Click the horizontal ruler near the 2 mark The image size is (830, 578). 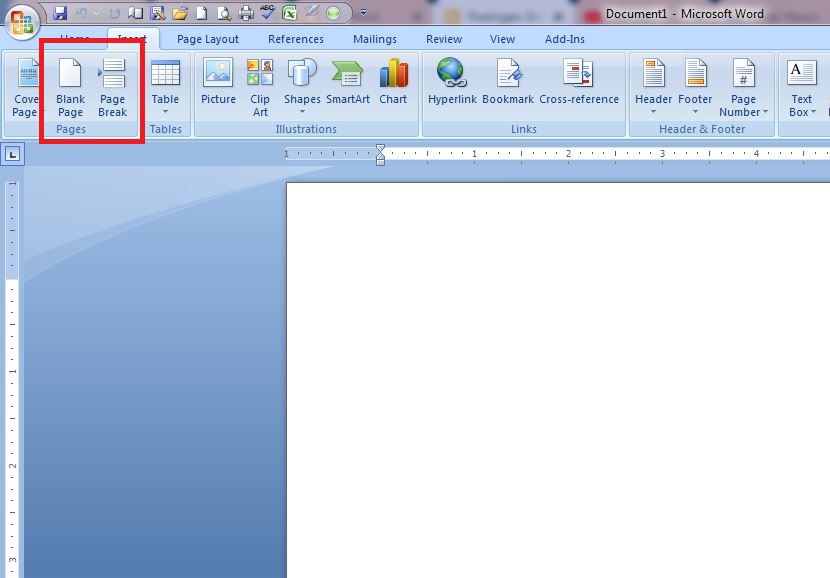pos(568,153)
